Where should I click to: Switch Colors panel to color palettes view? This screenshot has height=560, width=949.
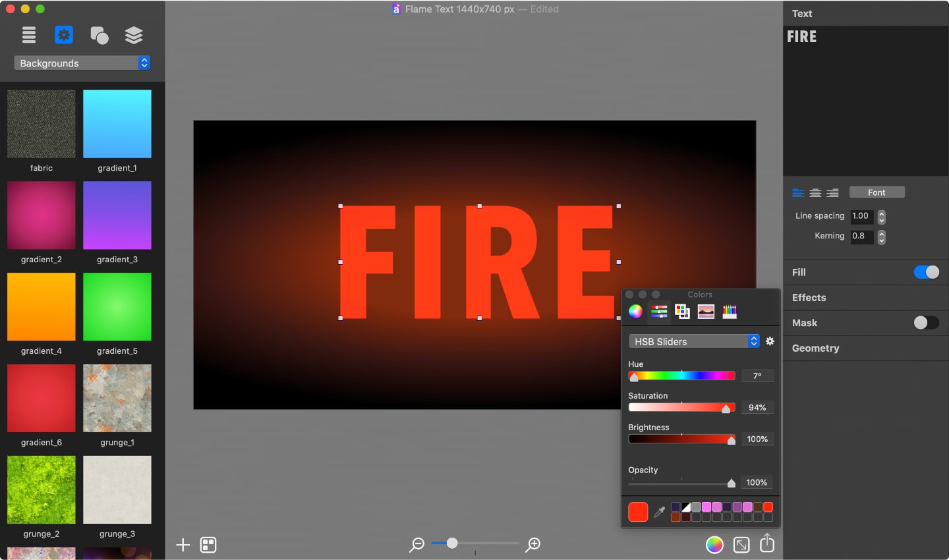(x=682, y=311)
